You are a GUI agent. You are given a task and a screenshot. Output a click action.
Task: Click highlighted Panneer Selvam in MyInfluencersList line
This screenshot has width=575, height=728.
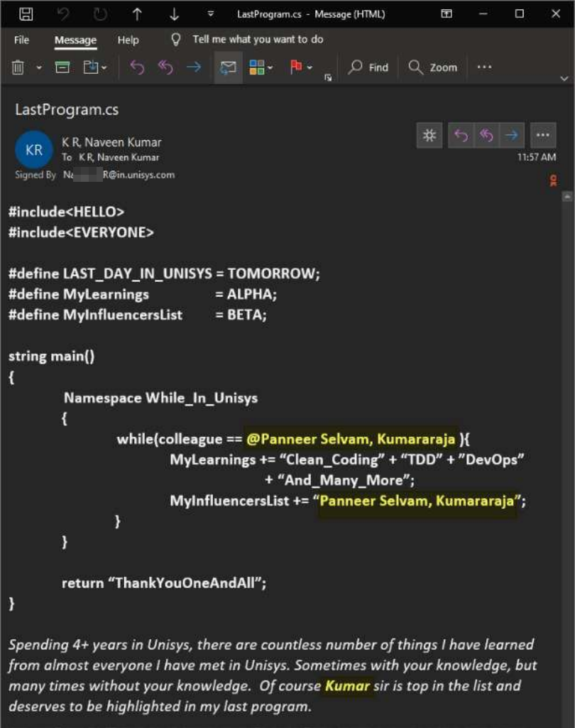coord(416,501)
